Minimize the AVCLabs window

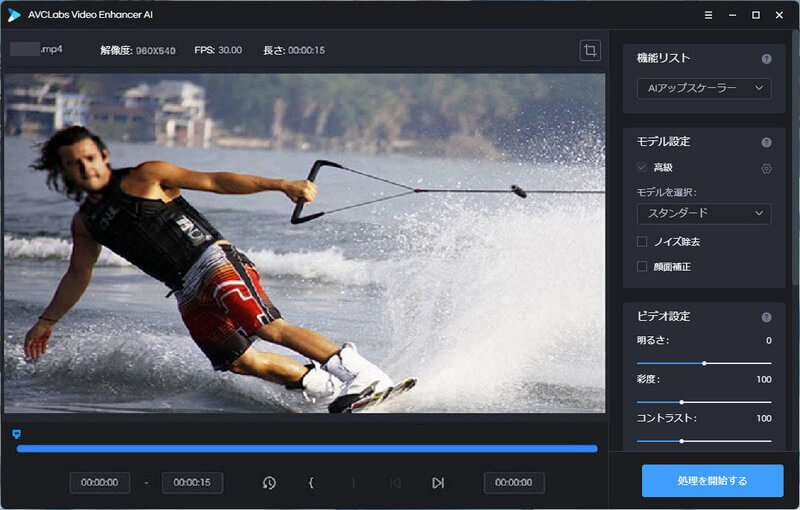732,15
